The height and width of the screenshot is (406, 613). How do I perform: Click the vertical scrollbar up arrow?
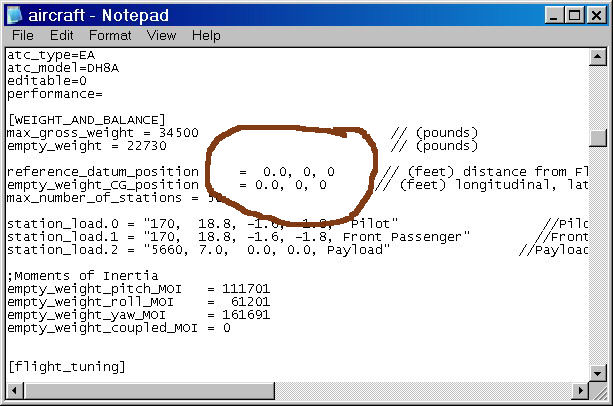coord(597,55)
